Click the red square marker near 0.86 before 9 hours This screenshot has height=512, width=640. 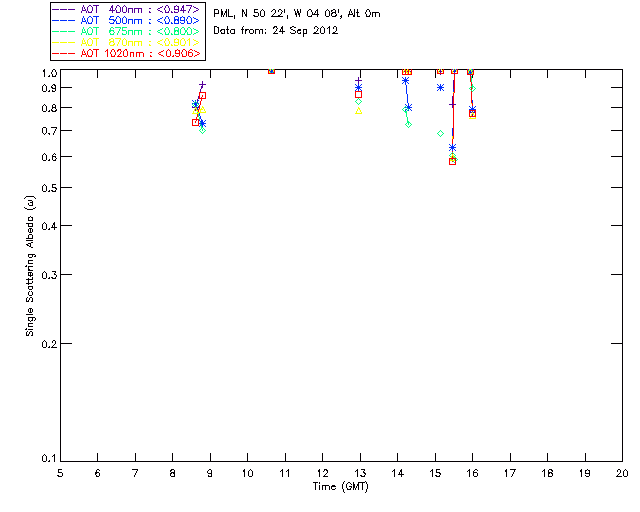[202, 96]
